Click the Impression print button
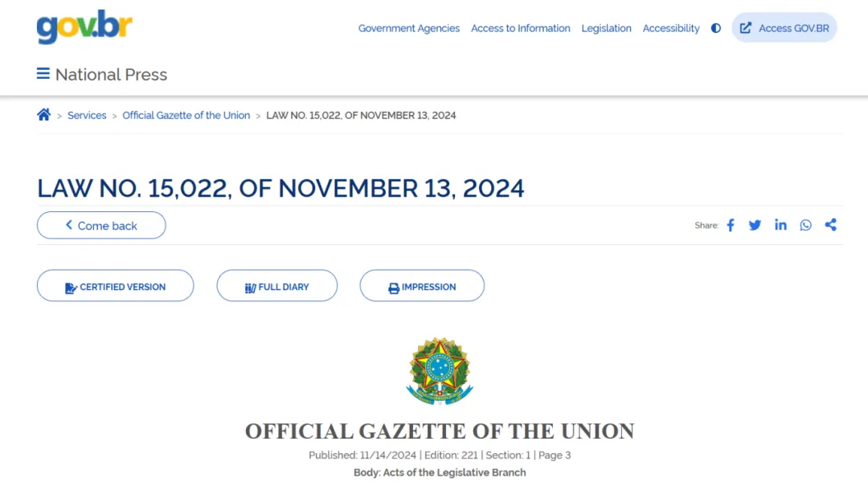 (x=422, y=286)
